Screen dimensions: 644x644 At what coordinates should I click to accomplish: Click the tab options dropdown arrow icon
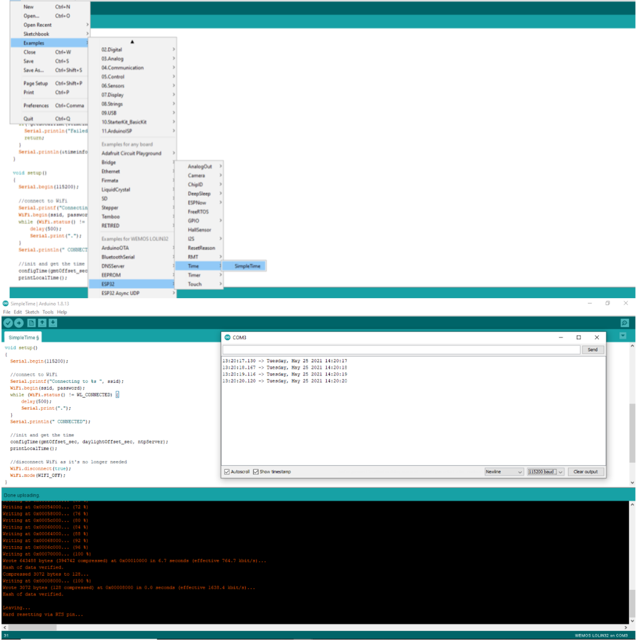pyautogui.click(x=623, y=336)
